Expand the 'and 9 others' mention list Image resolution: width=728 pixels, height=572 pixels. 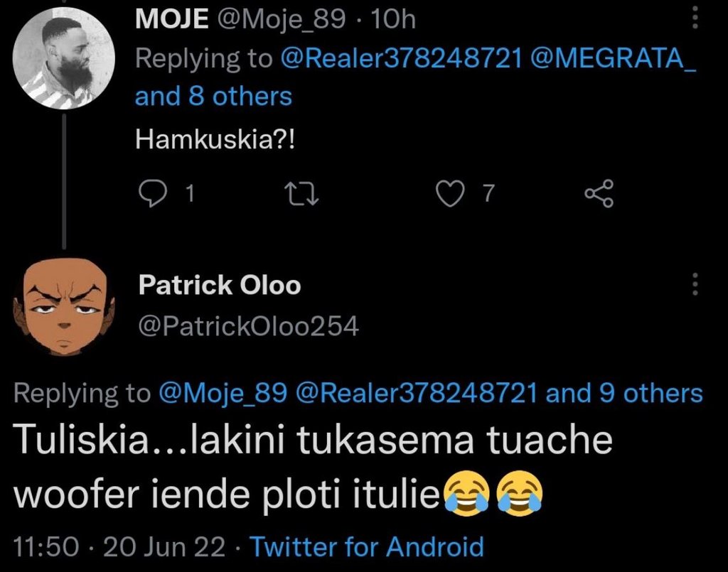click(626, 392)
